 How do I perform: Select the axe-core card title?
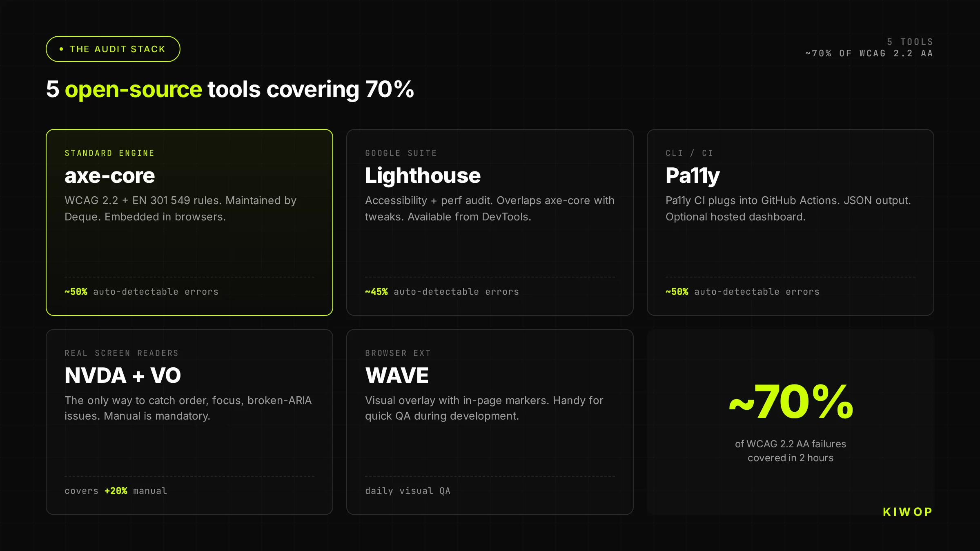tap(109, 176)
